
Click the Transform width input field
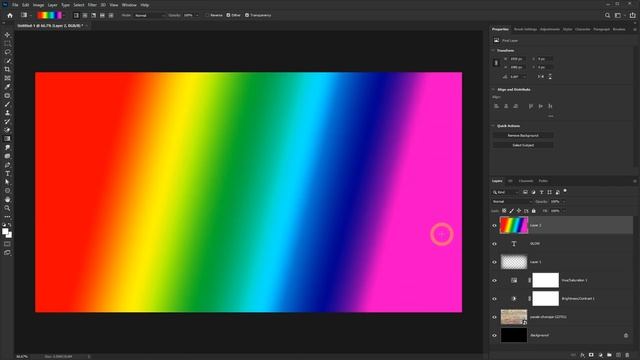518,59
